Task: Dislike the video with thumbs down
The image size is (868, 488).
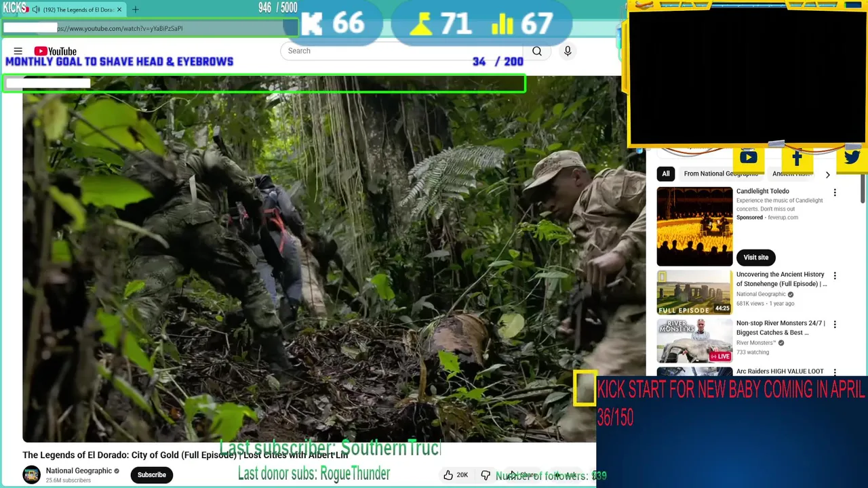Action: coord(486,475)
